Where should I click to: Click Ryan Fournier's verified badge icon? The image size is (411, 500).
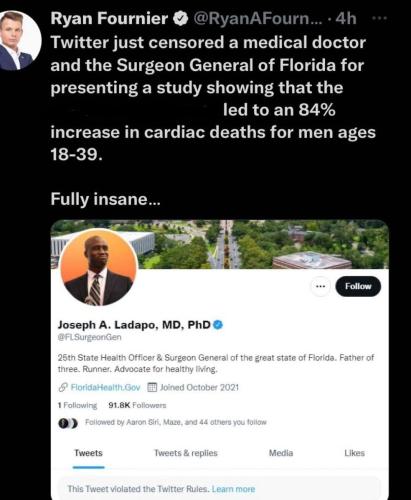click(x=180, y=18)
